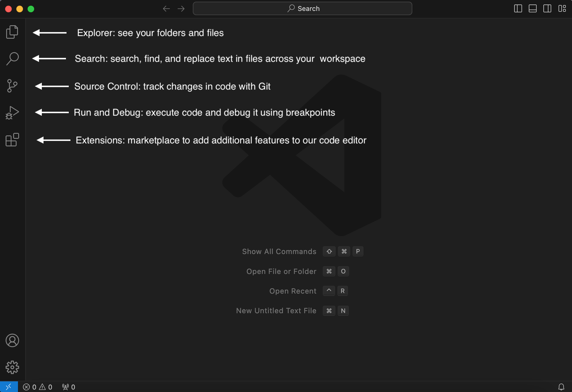572x392 pixels.
Task: Go back with the left arrow
Action: (x=166, y=9)
